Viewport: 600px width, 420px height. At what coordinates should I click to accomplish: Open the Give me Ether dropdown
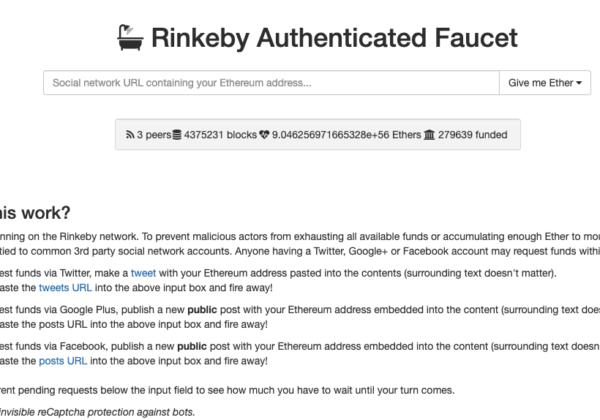[545, 83]
